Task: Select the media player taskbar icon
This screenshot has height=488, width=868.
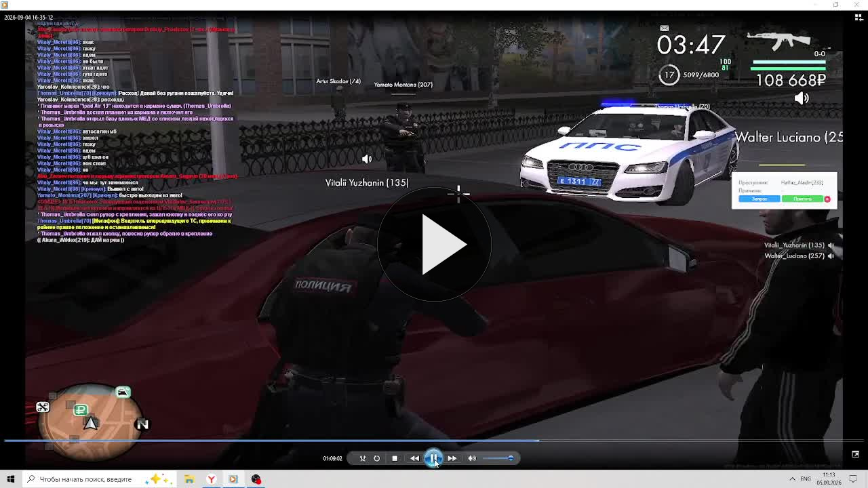Action: (233, 479)
